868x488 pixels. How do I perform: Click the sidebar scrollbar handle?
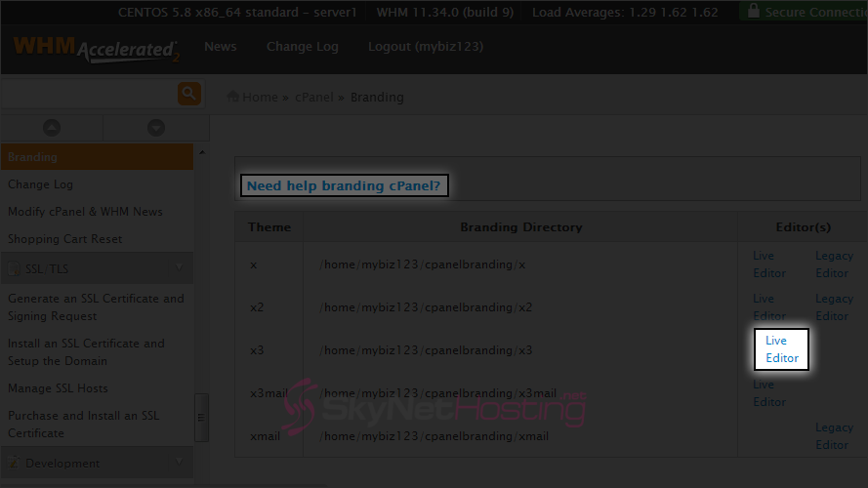click(x=201, y=418)
